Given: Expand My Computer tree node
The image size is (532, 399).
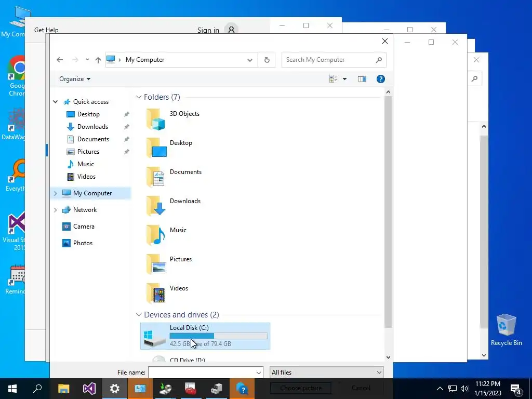Looking at the screenshot, I should (55, 193).
